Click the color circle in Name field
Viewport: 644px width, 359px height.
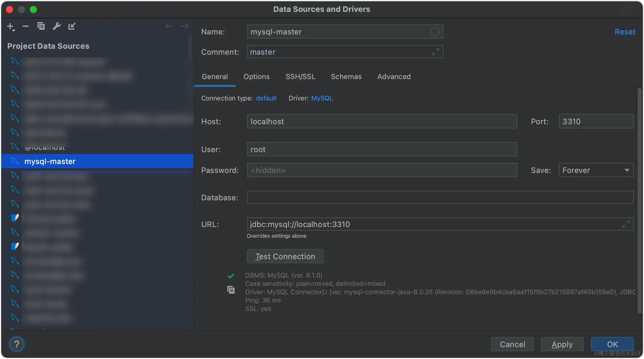(435, 32)
